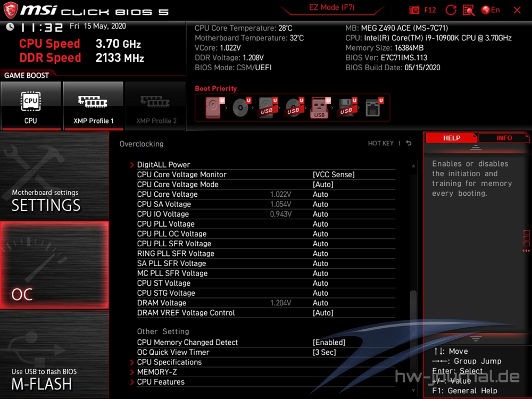Open the search magnifier icon in the top bar

click(469, 10)
